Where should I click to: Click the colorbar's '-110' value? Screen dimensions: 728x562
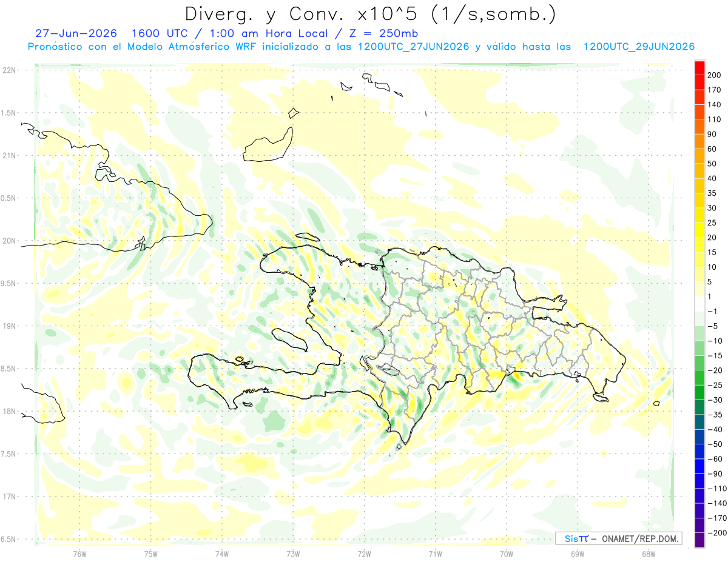coord(717,489)
